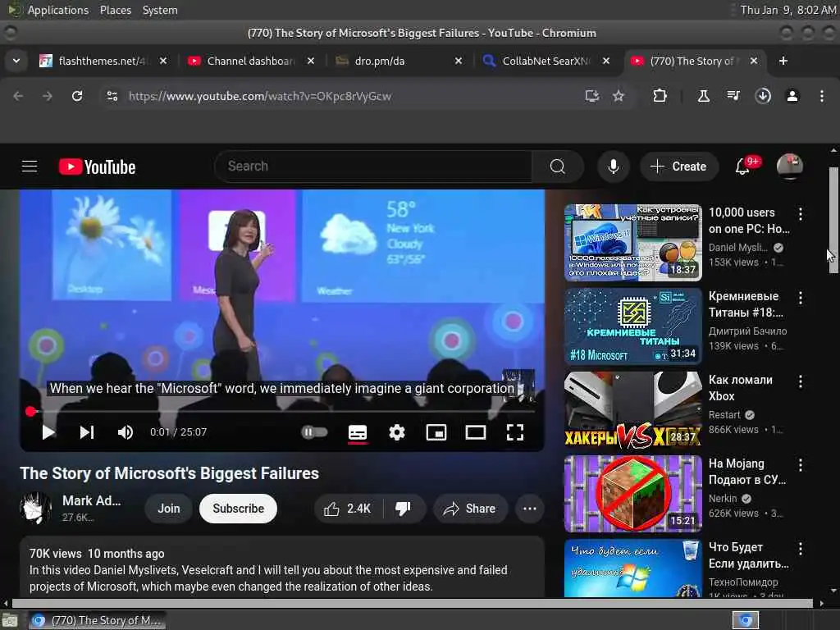This screenshot has height=630, width=840.
Task: Toggle subtitles/closed captions
Action: [358, 432]
